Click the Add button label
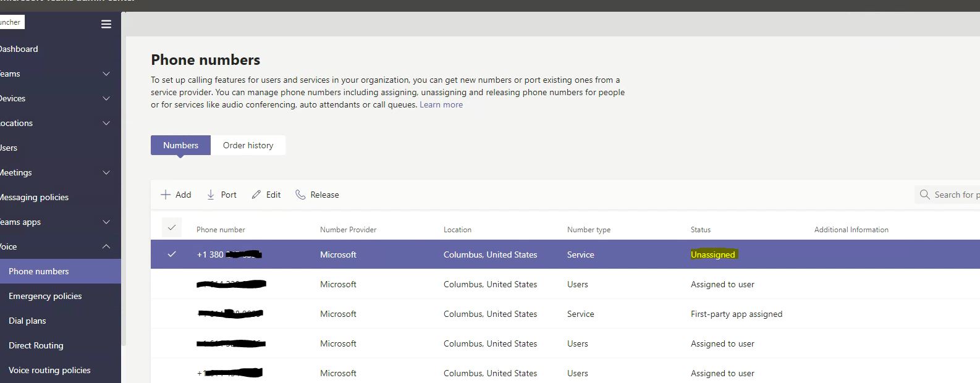The image size is (980, 383). (x=184, y=195)
